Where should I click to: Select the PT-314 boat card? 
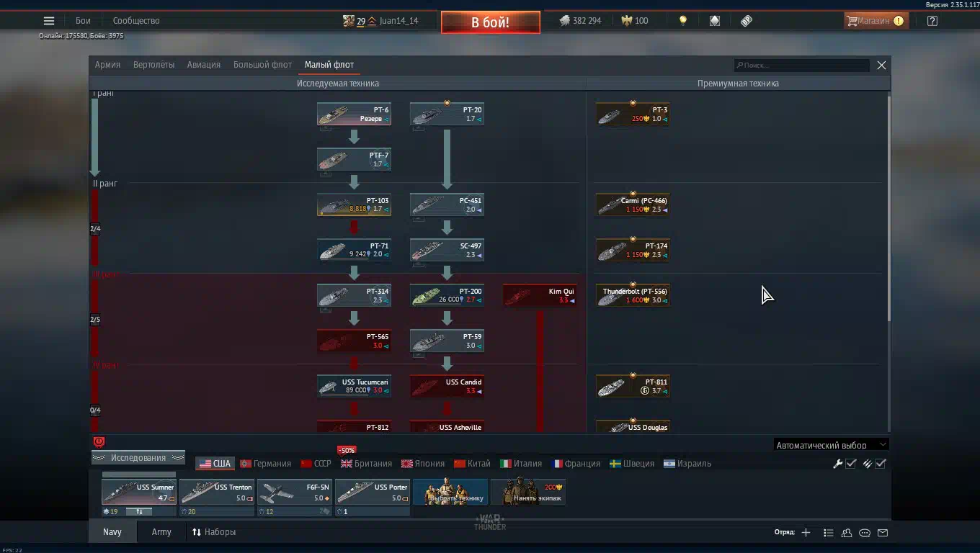(x=354, y=295)
